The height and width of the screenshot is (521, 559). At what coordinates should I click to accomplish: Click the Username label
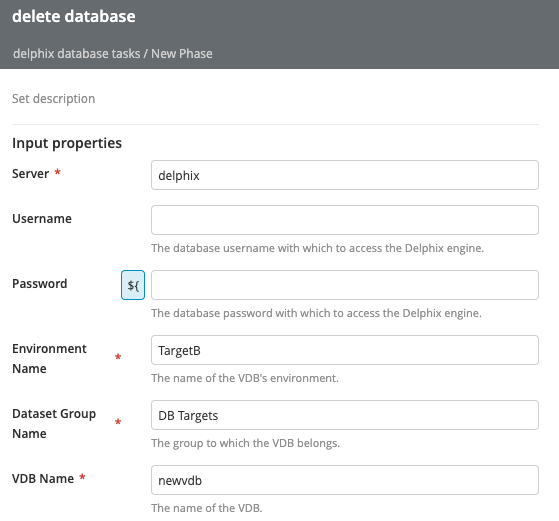pyautogui.click(x=42, y=219)
